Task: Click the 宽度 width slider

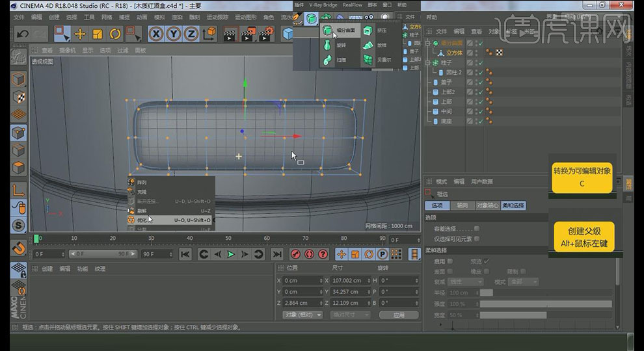Action: point(546,315)
